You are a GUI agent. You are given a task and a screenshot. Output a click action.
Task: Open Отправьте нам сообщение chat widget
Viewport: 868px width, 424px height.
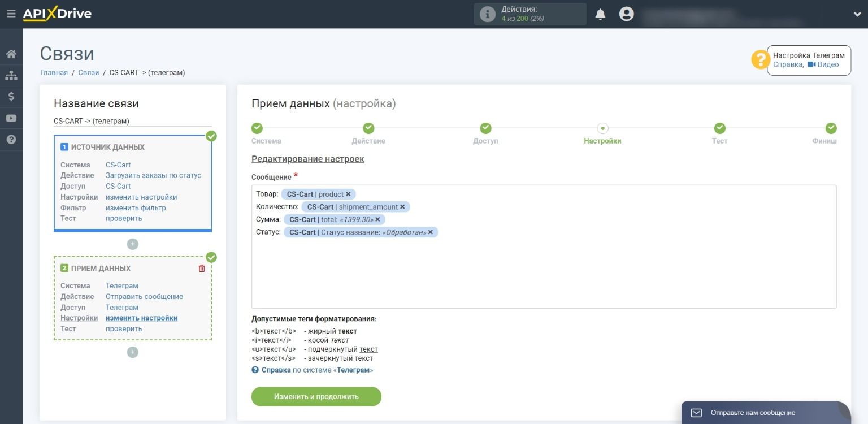766,413
